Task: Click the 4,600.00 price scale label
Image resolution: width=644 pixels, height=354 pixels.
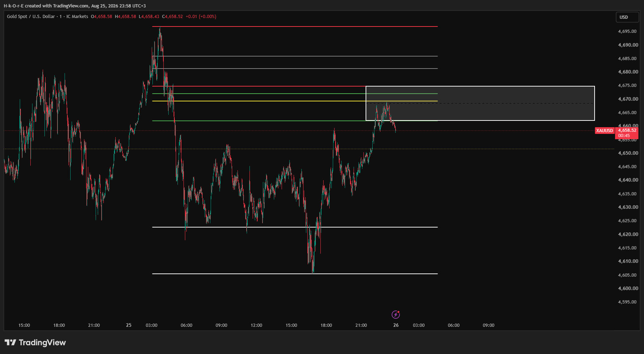Action: [628, 288]
